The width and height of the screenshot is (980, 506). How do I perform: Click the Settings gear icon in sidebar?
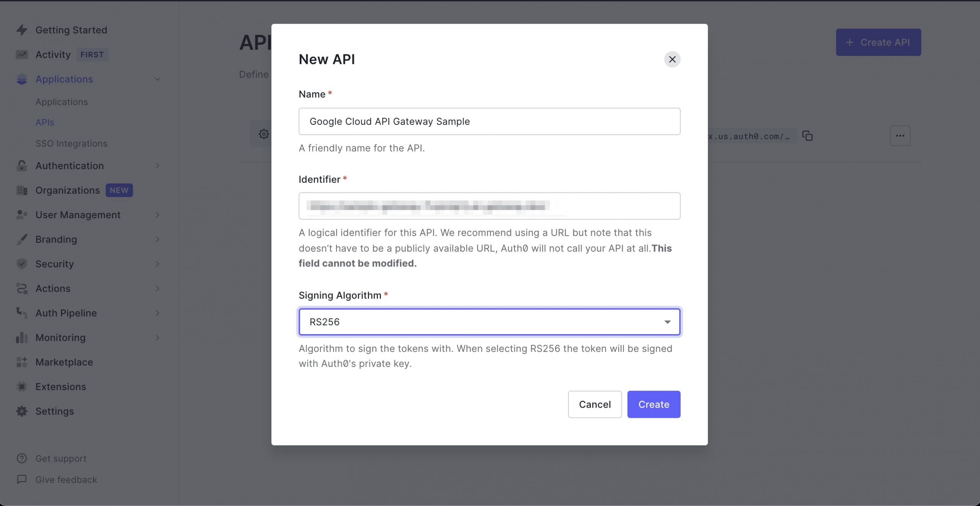coord(22,411)
